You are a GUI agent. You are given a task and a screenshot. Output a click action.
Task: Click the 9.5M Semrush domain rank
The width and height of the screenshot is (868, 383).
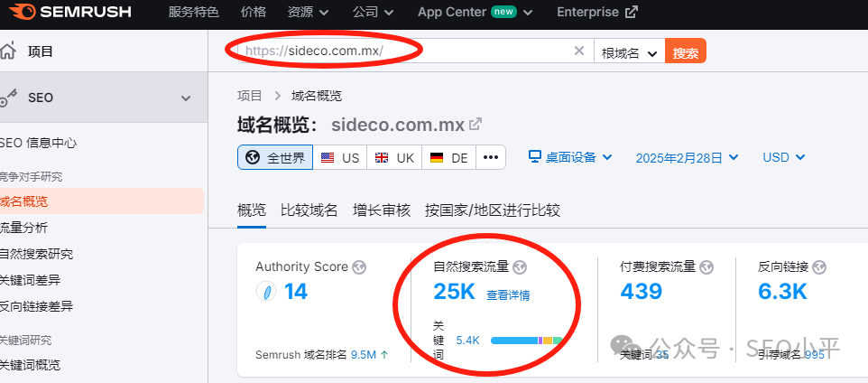[364, 355]
